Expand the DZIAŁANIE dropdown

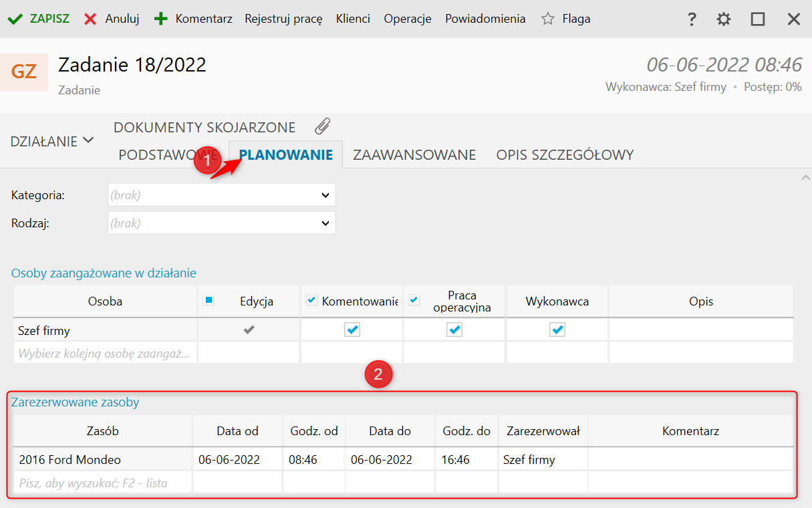[x=52, y=141]
